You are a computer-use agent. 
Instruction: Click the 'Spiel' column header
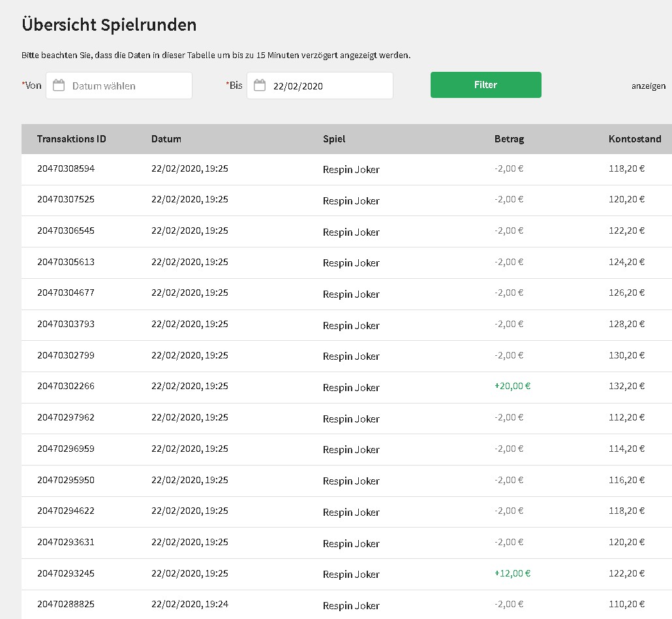(x=334, y=139)
